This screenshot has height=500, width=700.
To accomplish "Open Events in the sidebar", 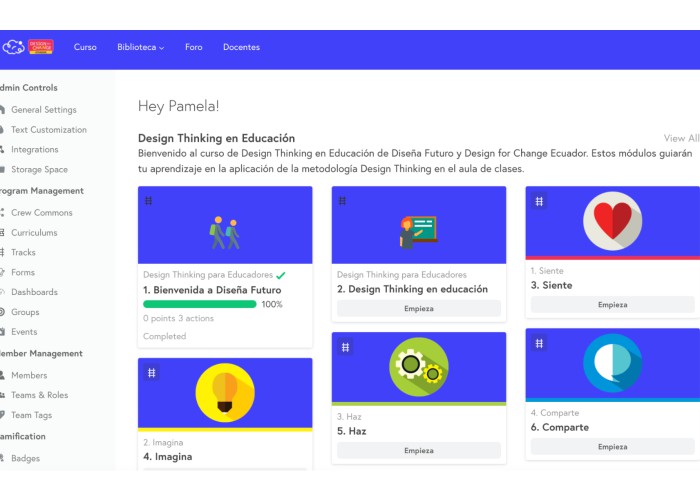I will point(24,332).
